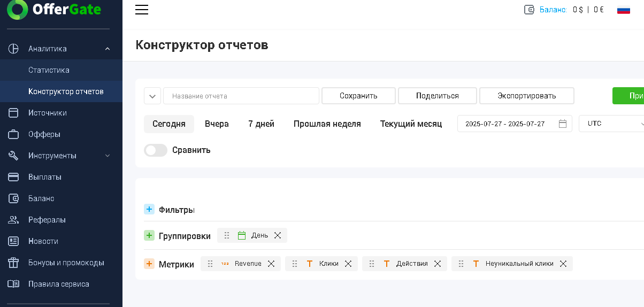
Task: Remove the День grouping chip
Action: click(278, 235)
